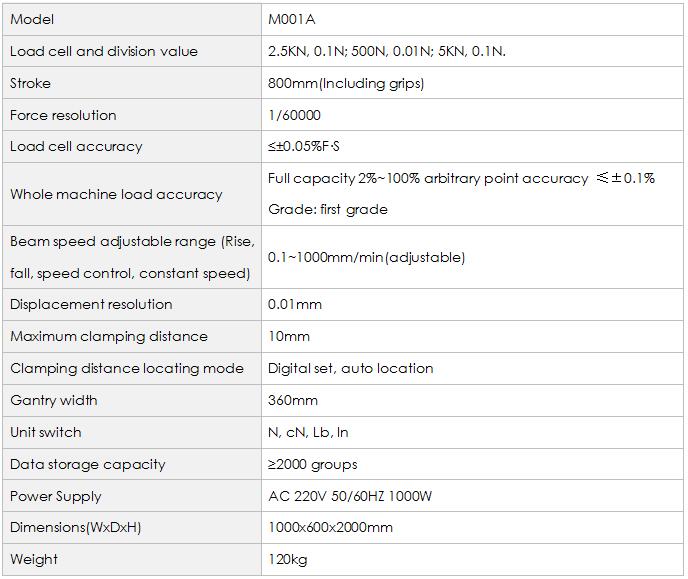Click the N, cN, Lb, In unit value
Image resolution: width=688 pixels, height=579 pixels.
308,432
